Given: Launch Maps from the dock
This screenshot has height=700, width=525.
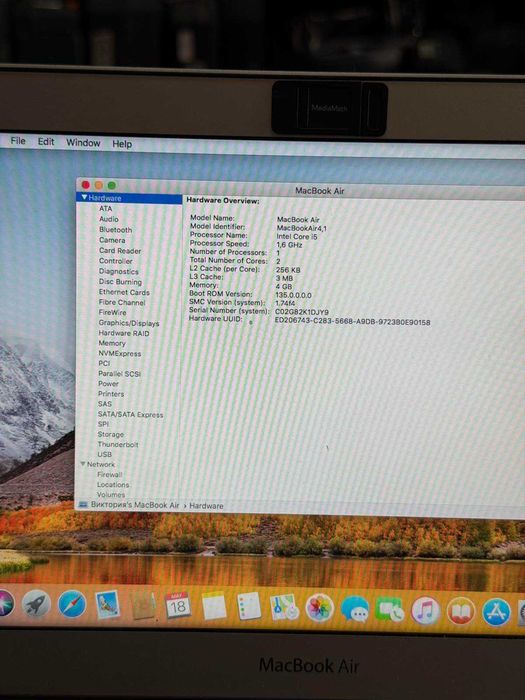Looking at the screenshot, I should tap(284, 607).
